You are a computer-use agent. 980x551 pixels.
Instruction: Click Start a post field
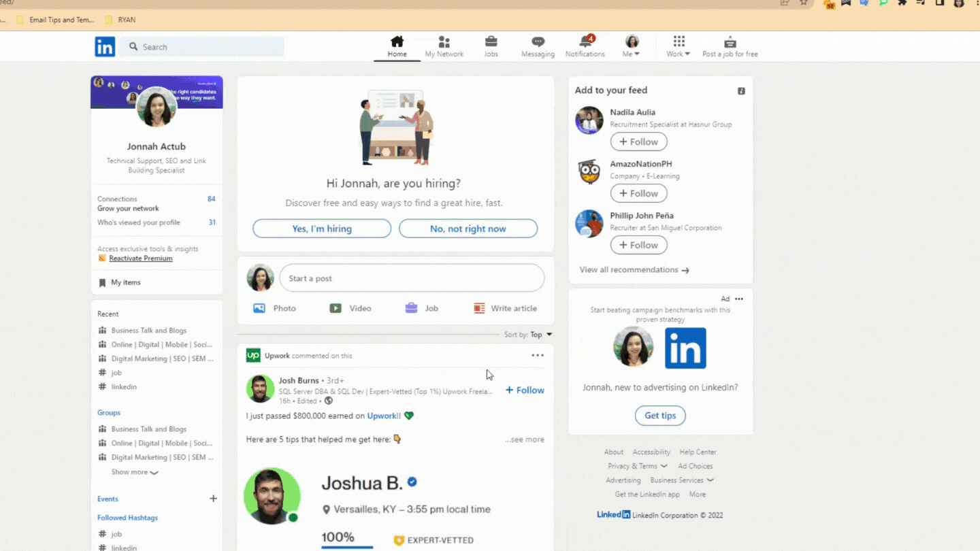coord(412,278)
